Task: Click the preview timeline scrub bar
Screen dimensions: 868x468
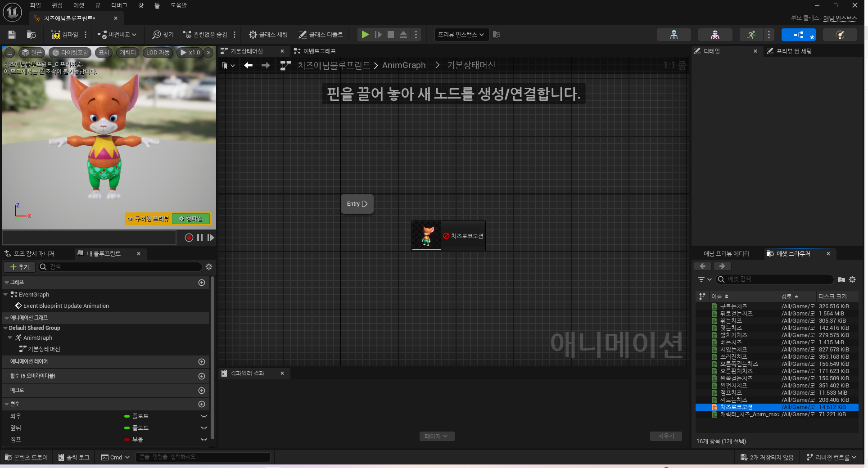Action: pyautogui.click(x=89, y=238)
